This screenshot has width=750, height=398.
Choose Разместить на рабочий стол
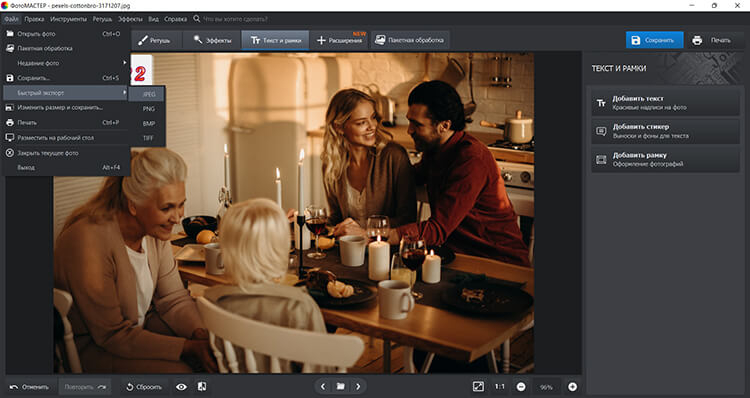[66, 138]
